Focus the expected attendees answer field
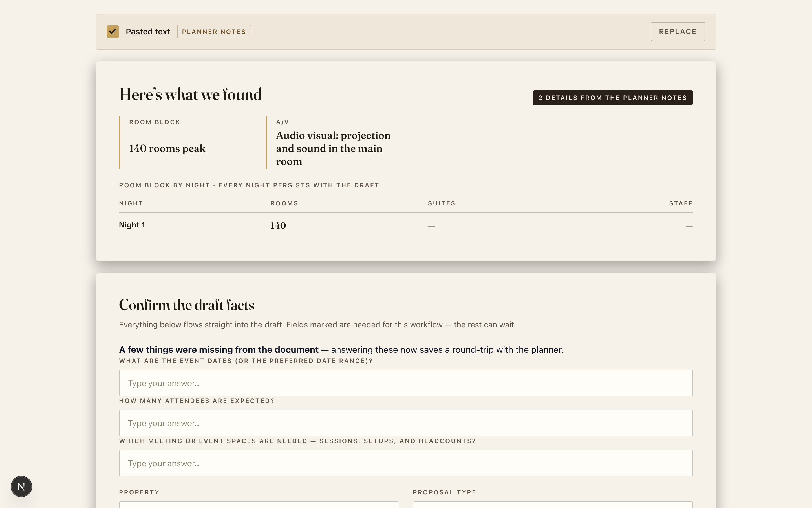Screen dimensions: 812x508 (x=406, y=423)
